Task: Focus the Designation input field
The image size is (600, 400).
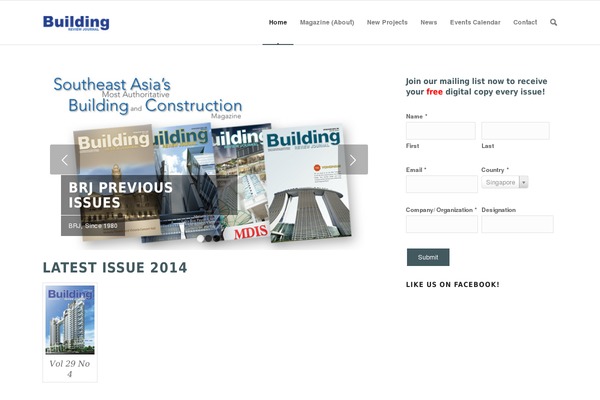Action: (x=517, y=224)
